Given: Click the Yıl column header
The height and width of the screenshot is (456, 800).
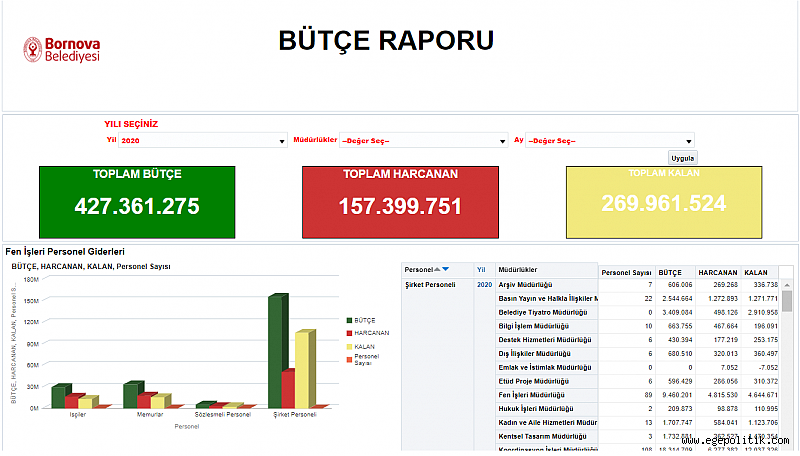Looking at the screenshot, I should coord(481,270).
